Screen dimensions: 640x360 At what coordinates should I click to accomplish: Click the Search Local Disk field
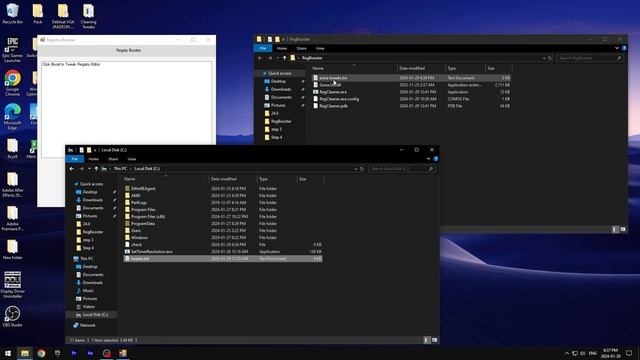tap(402, 169)
